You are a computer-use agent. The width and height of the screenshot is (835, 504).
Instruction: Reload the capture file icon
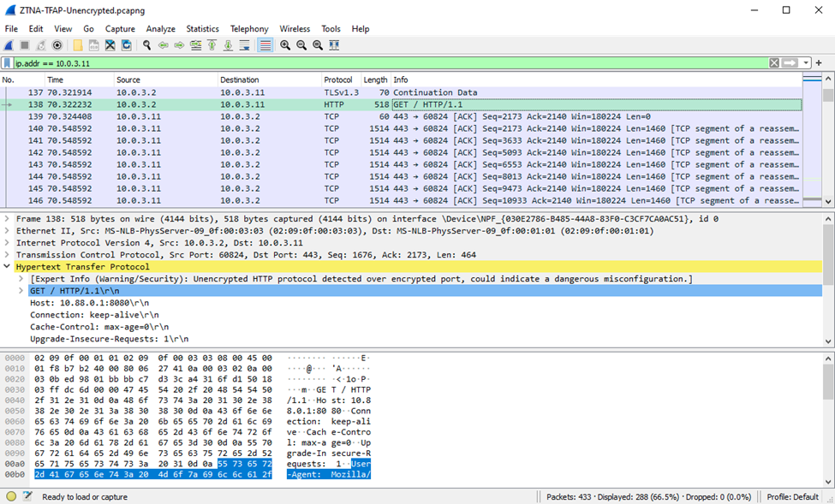tap(127, 45)
